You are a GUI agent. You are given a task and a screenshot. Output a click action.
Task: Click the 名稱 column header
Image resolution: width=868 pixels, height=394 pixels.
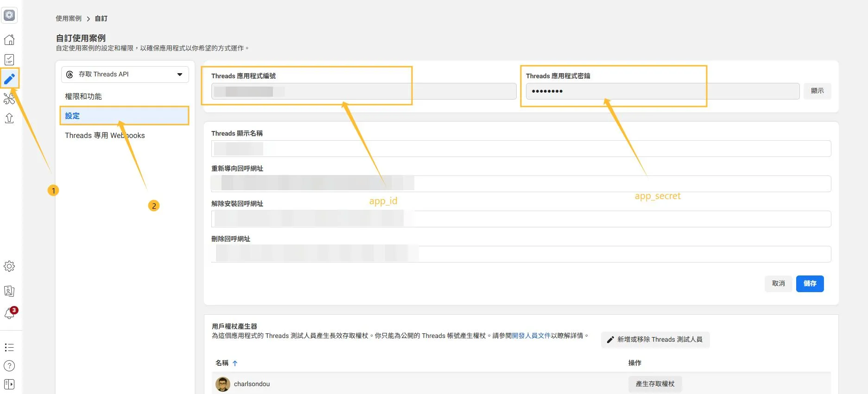point(222,363)
